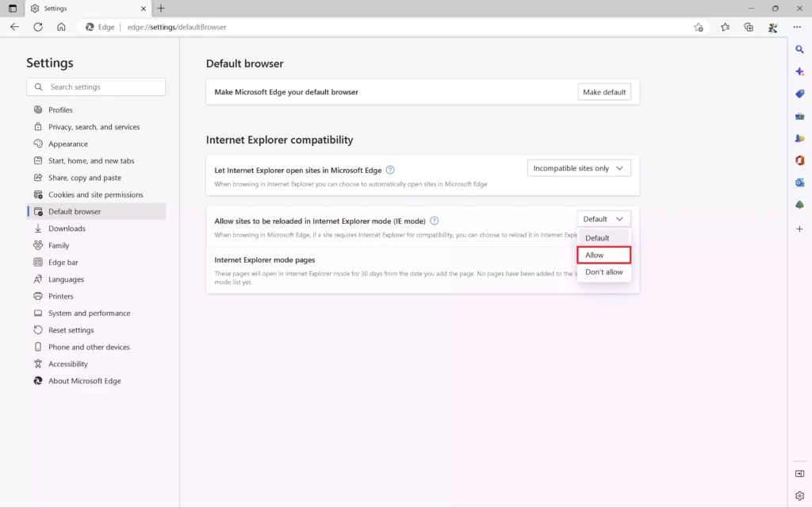Open the tab actions menu icon
812x508 pixels.
coord(13,8)
